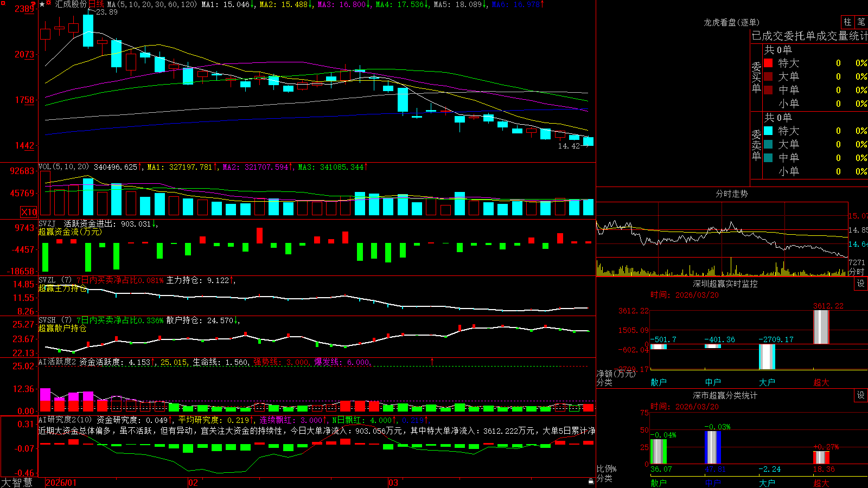Click the MA5: 18.089 value
This screenshot has height=488, width=868.
point(460,4)
